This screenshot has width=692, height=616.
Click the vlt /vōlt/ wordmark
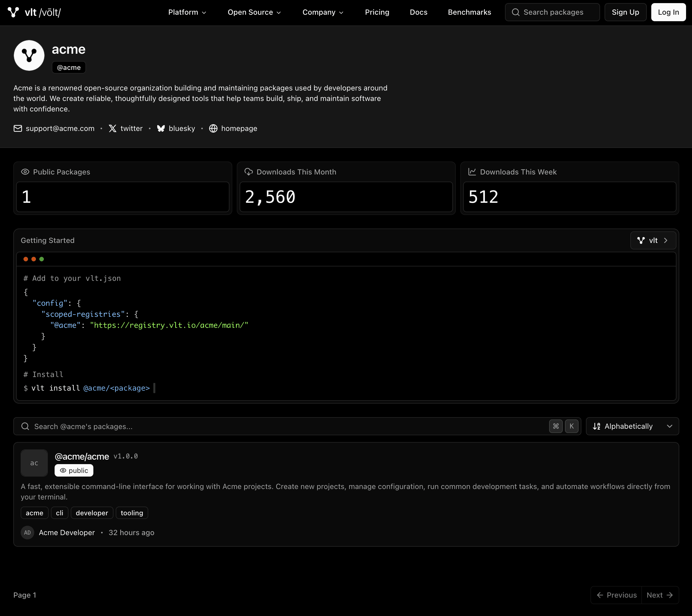tap(43, 12)
